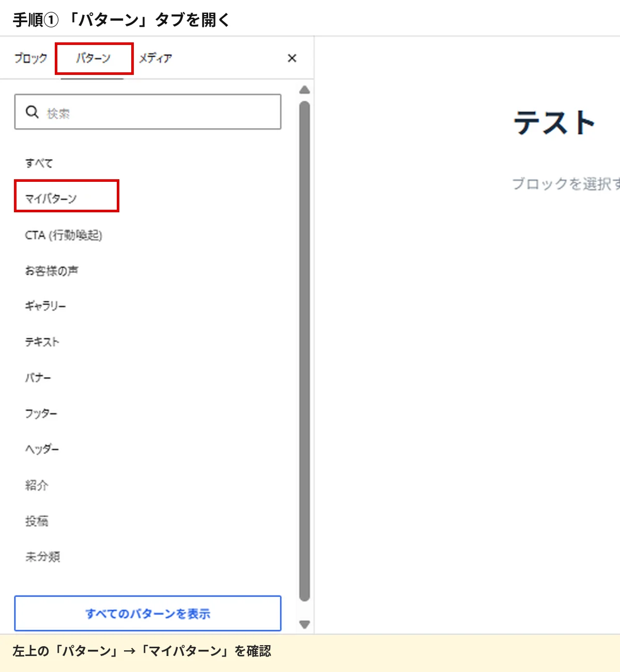Select the すべて pattern category
Screen dimensions: 620x672
pos(39,163)
